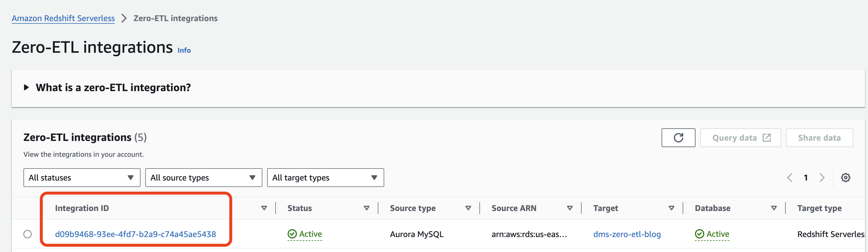Click the integrations count (5)

pos(141,137)
